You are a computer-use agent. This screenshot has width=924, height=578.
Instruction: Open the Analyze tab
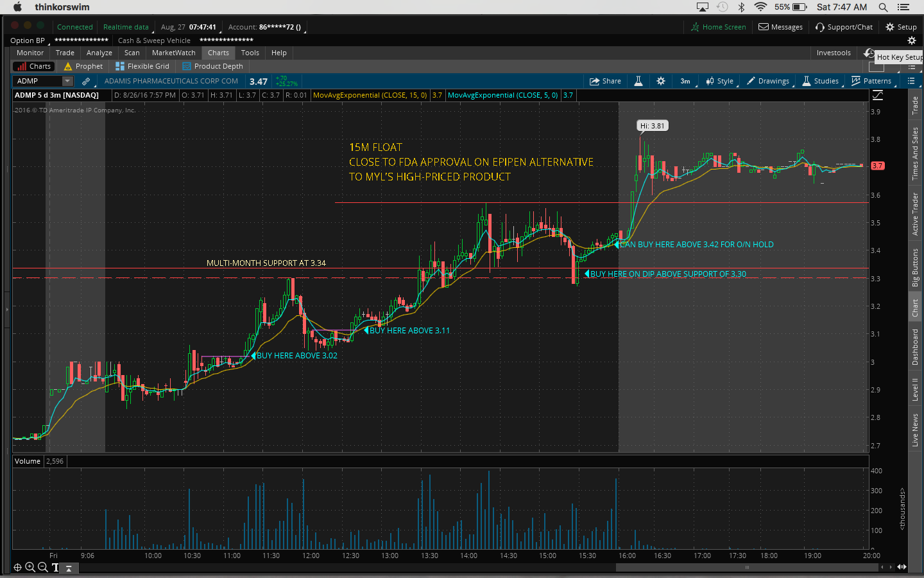pos(99,53)
